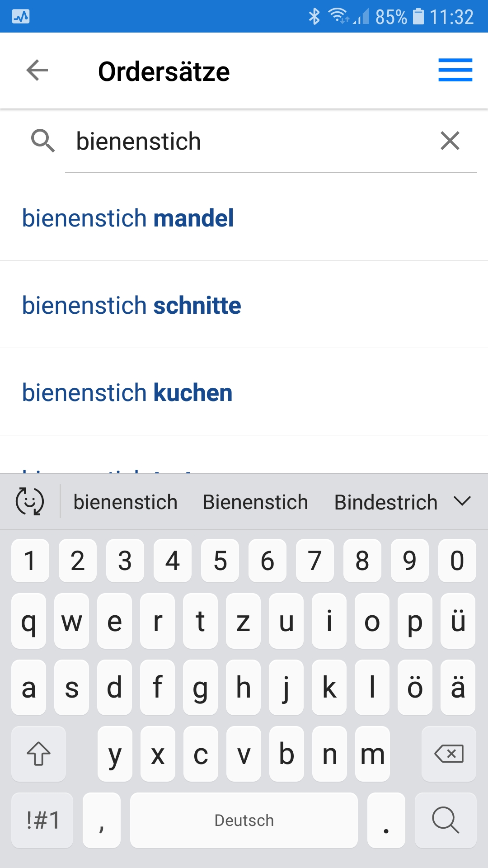
Task: Pick Bindestrich keyboard suggestion
Action: (386, 502)
